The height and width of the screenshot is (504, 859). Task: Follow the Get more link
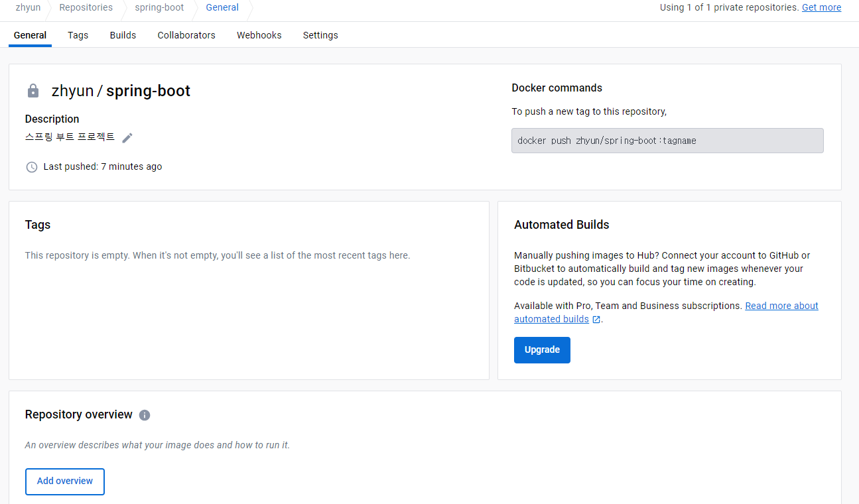821,7
